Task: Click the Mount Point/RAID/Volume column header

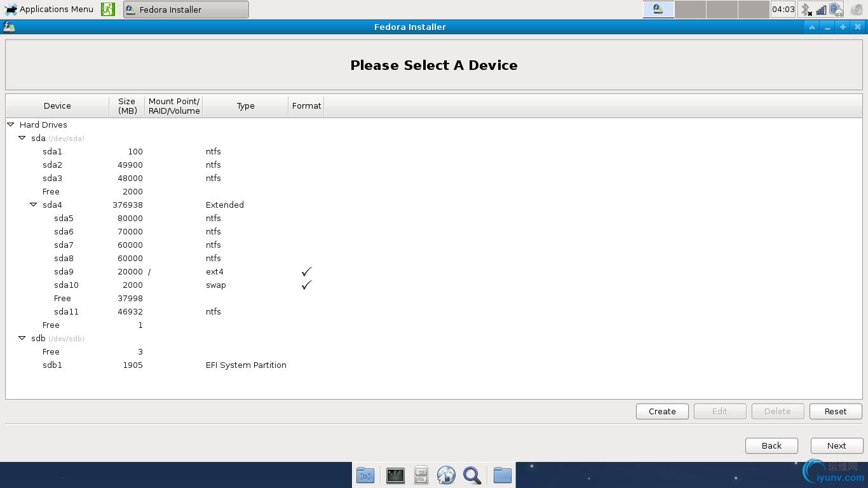Action: tap(174, 106)
